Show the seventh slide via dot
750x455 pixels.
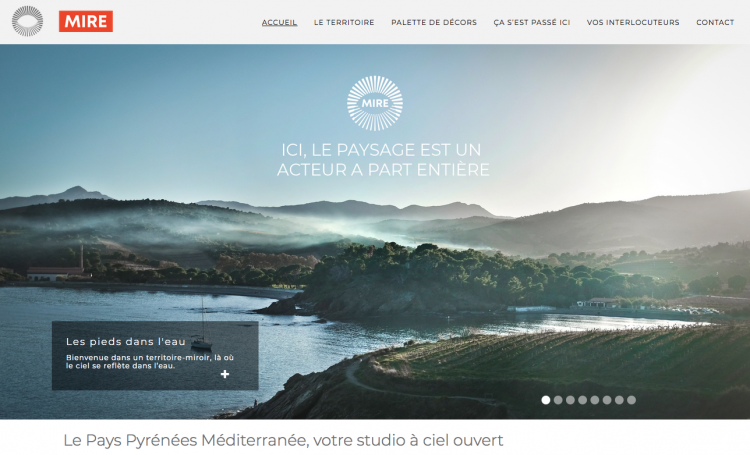619,400
